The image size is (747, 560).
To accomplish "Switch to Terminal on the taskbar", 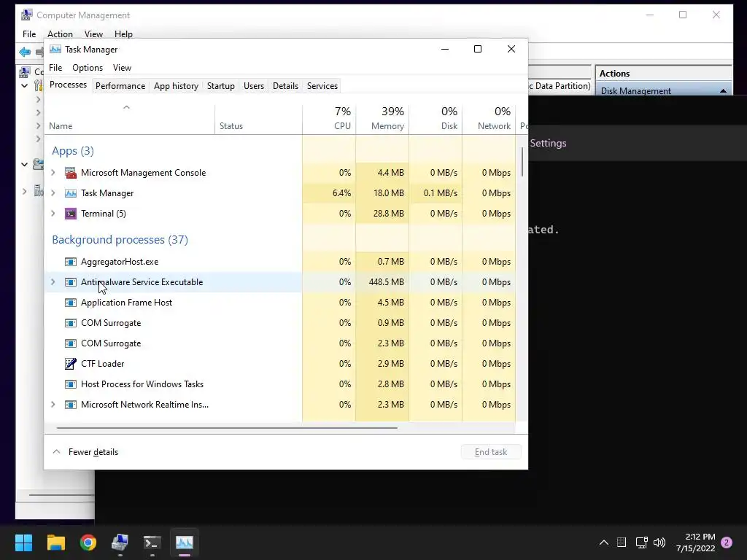I will point(152,542).
